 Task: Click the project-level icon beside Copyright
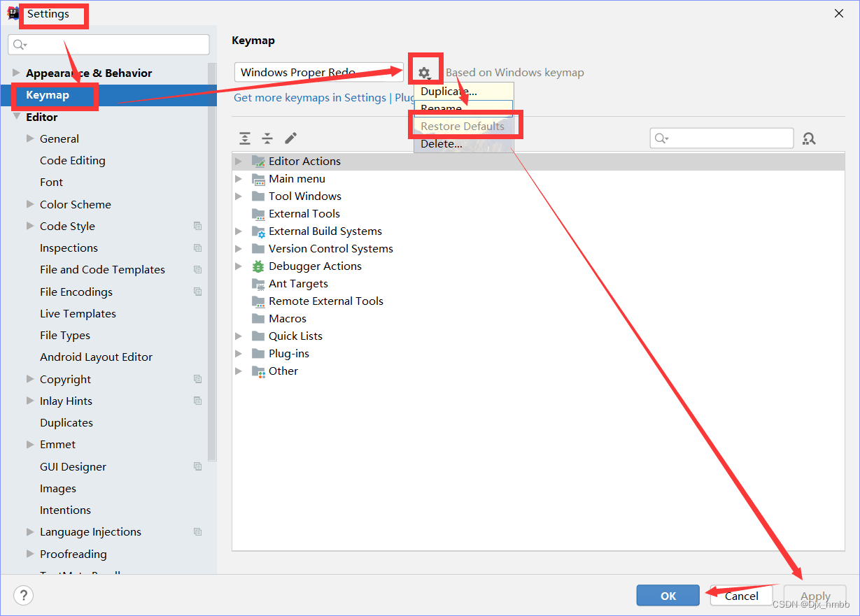click(198, 379)
